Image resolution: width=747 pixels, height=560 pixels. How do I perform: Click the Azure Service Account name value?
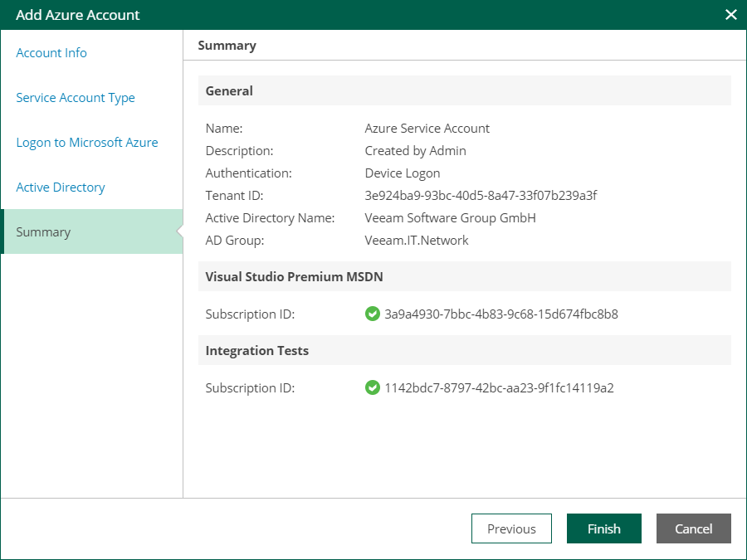[x=427, y=129]
